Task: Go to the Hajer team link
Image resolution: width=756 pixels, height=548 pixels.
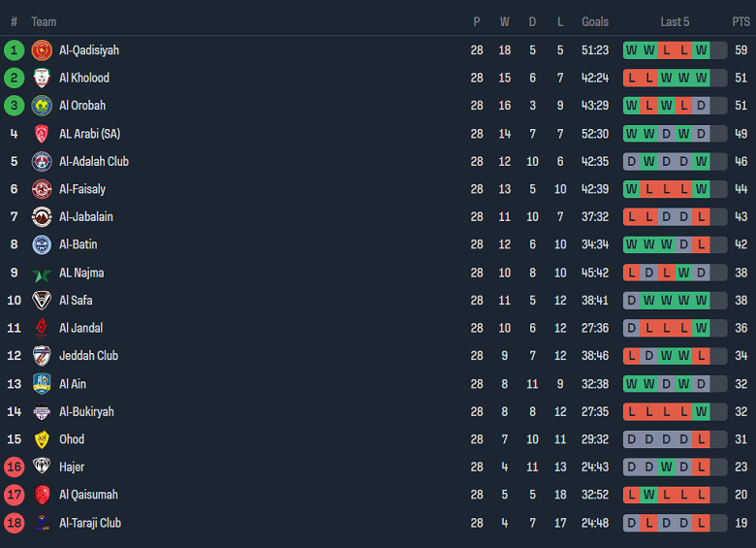Action: pos(72,467)
